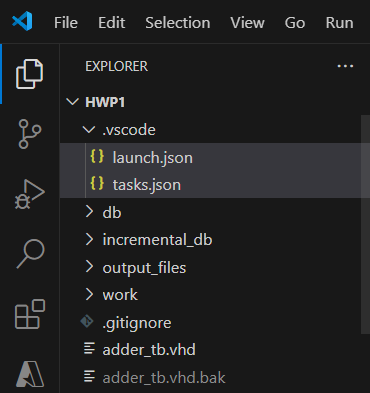Open the Go menu
370x393 pixels.
(295, 23)
